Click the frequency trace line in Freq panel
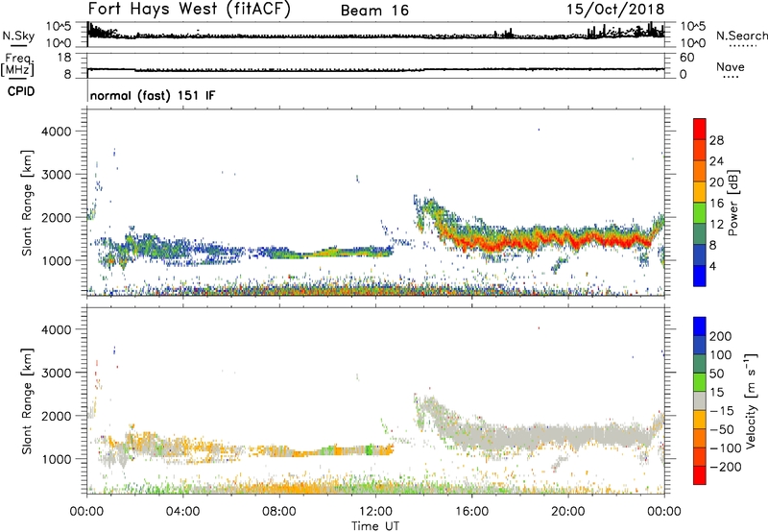Screen dimensions: 768x532 point(375,69)
